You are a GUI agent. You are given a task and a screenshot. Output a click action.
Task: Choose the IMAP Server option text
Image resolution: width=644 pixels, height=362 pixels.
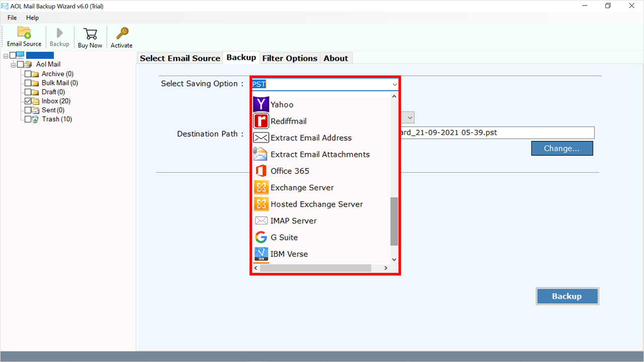pos(293,221)
